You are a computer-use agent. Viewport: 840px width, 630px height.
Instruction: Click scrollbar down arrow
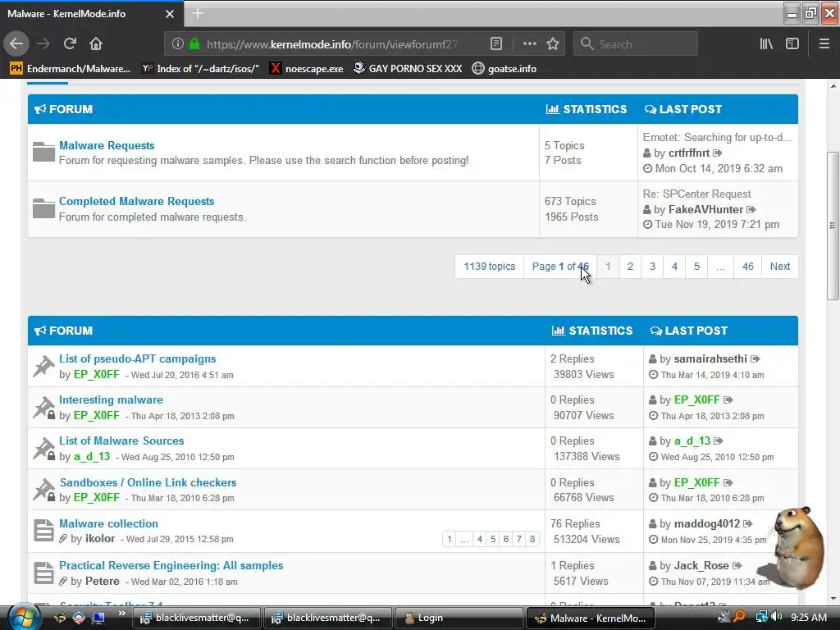coord(833,598)
